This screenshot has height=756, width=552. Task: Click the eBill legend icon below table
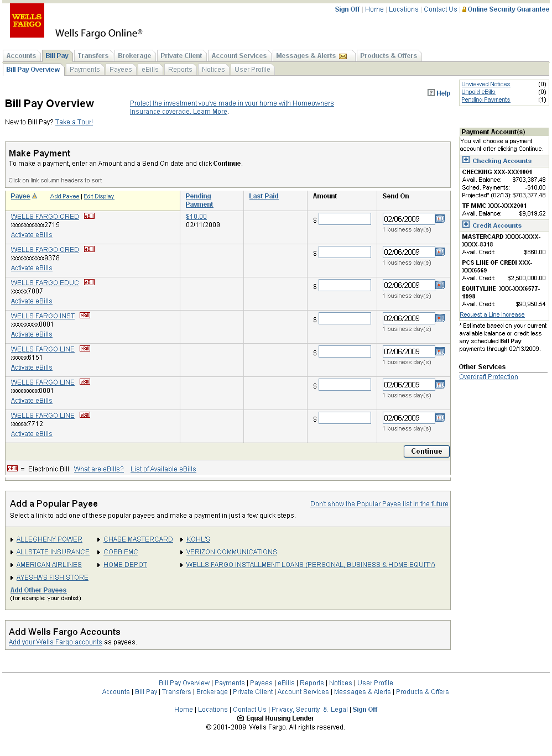tap(12, 469)
